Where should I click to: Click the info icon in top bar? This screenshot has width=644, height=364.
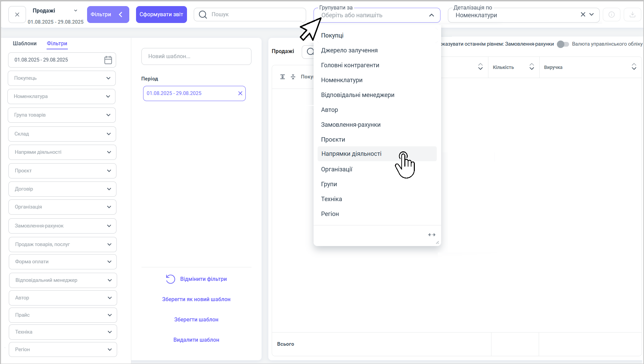[612, 15]
